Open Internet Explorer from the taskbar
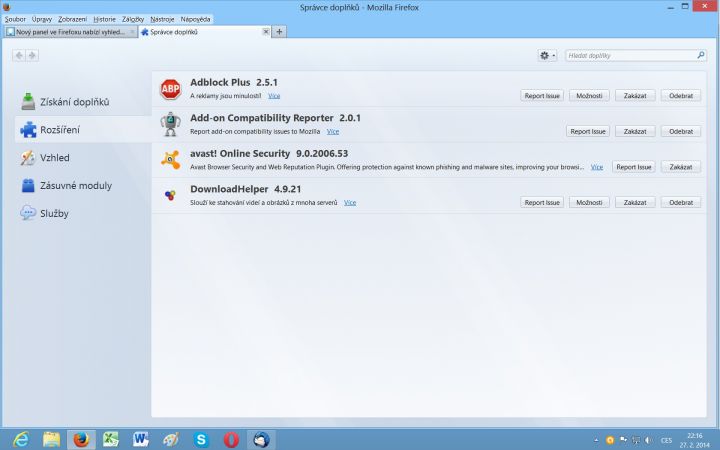This screenshot has height=450, width=720. point(21,439)
